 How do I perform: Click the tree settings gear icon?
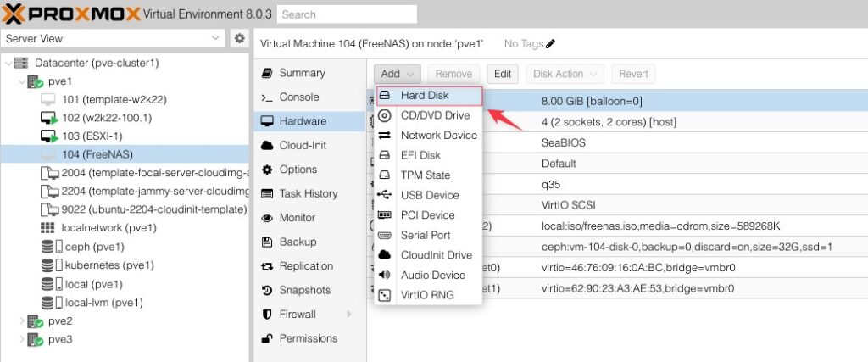pyautogui.click(x=239, y=38)
